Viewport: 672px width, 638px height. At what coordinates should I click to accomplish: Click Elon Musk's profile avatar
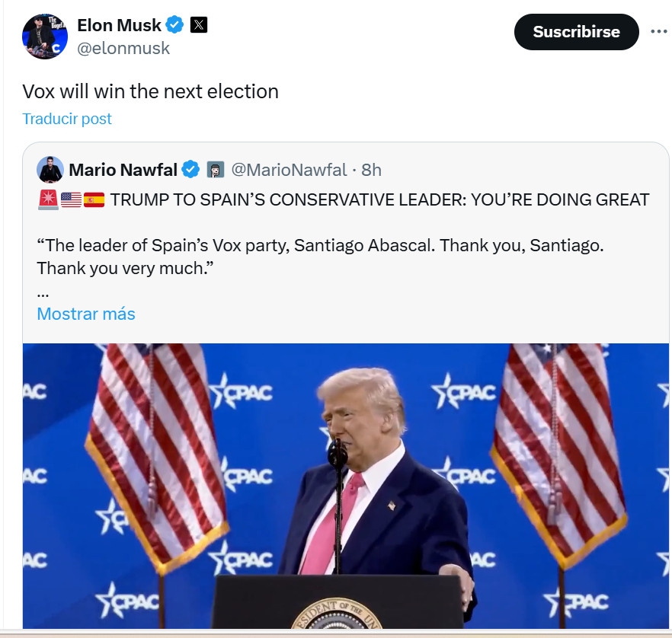click(x=45, y=36)
